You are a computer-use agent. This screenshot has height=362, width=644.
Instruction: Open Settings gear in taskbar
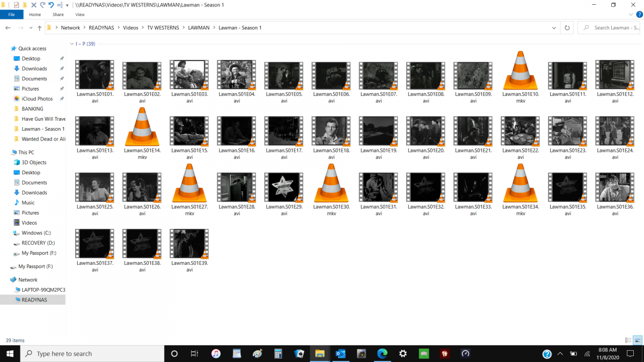tap(403, 354)
